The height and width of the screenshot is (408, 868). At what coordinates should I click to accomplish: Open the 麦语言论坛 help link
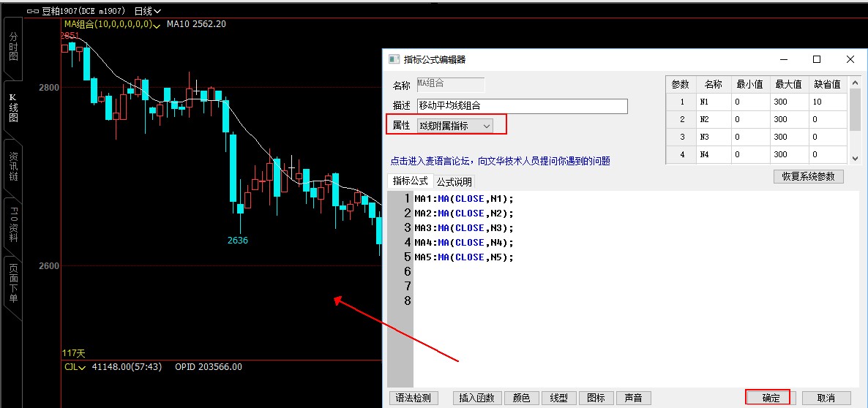[x=500, y=161]
